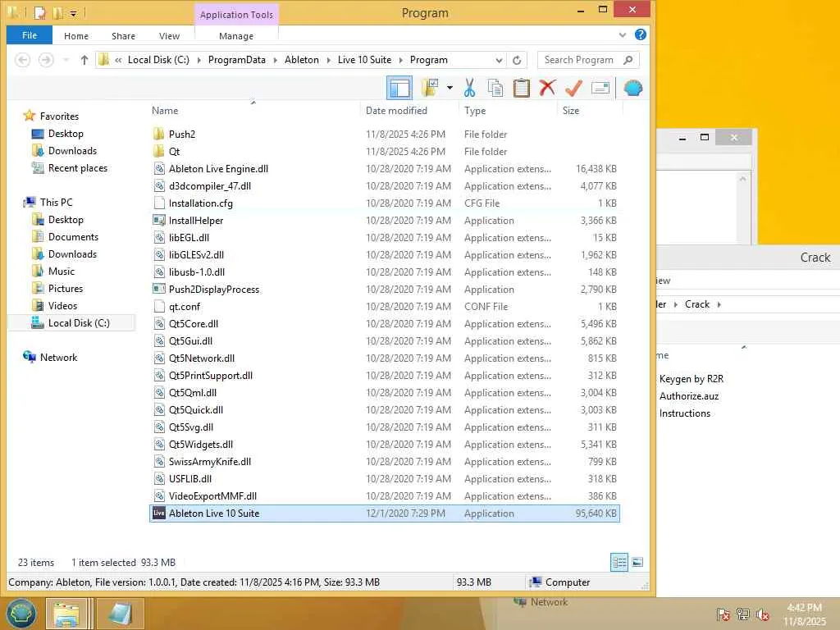840x630 pixels.
Task: Select the Application Tools contextual tab
Action: (236, 15)
